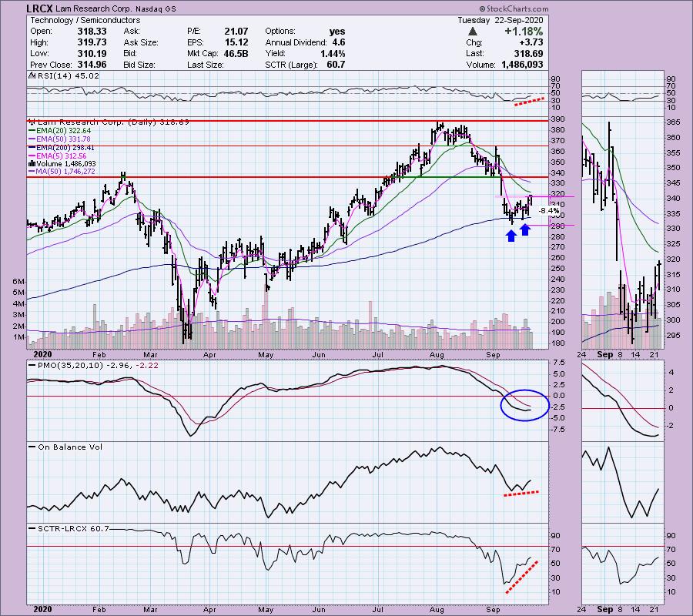Click the MA(50) 1,746,272 volume legend entry
This screenshot has width=693, height=616.
pyautogui.click(x=62, y=172)
